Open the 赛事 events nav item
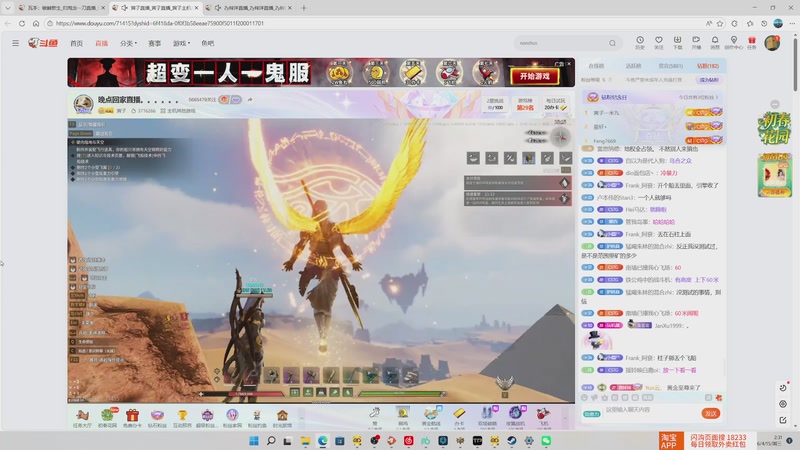The height and width of the screenshot is (450, 800). tap(155, 43)
